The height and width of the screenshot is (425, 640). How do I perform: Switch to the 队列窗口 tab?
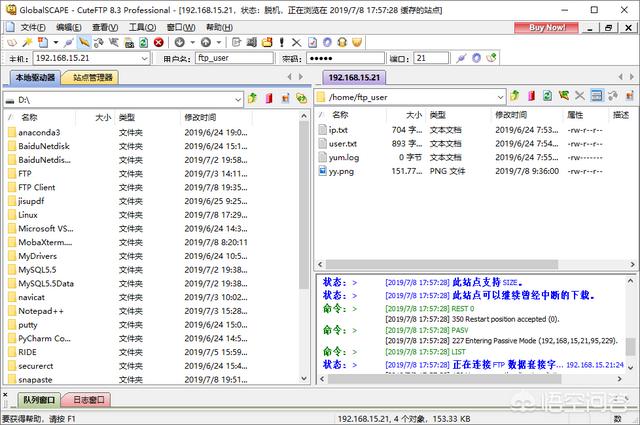pos(39,400)
